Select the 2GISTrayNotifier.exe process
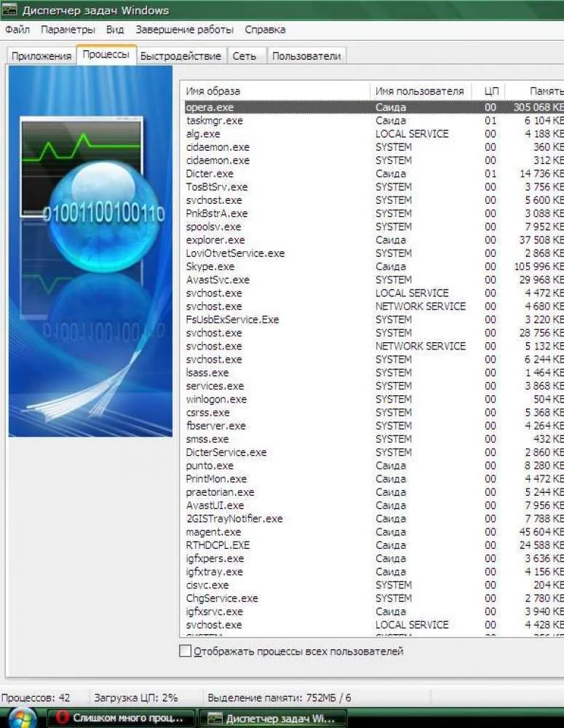This screenshot has width=564, height=728. click(374, 519)
